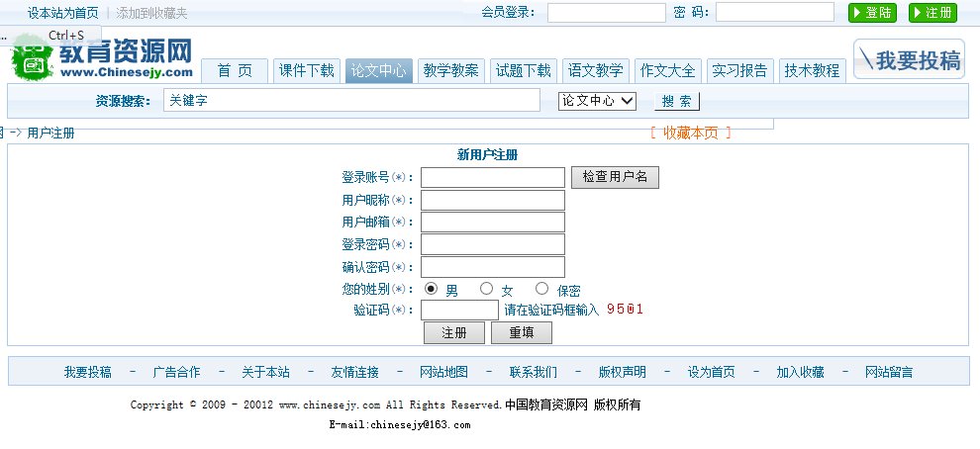The image size is (980, 449).
Task: Click the green 注册 button in header
Action: tap(933, 13)
